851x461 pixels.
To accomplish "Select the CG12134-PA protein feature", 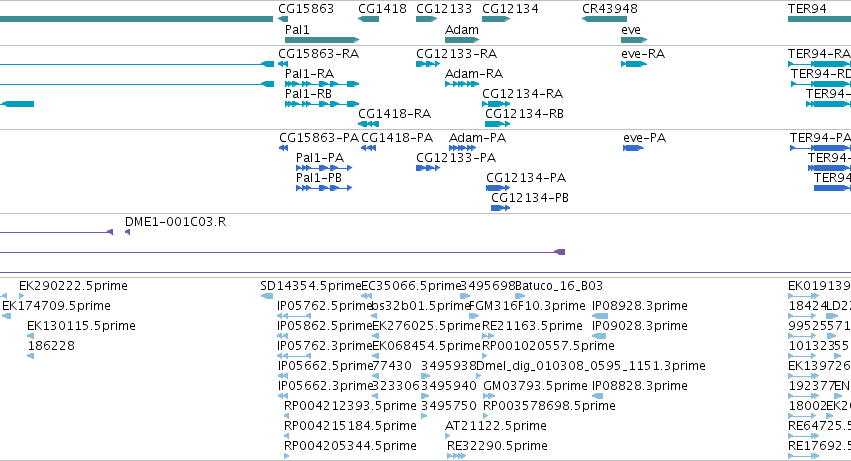I will point(498,188).
